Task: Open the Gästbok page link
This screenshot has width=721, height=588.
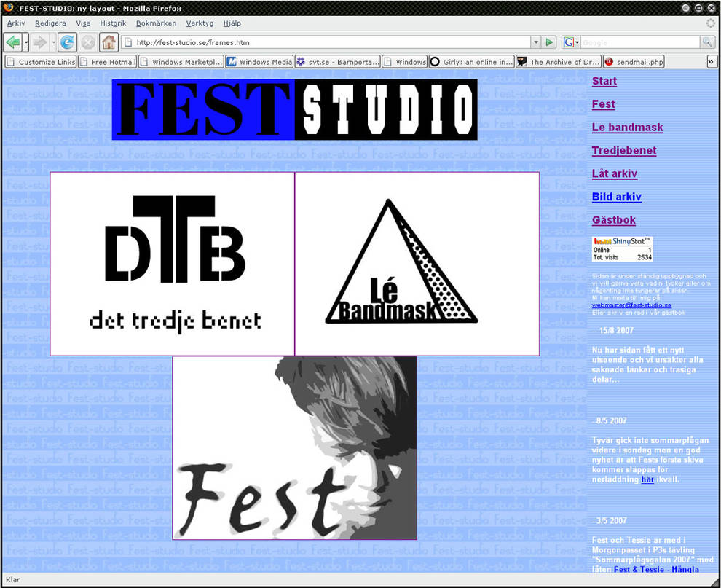Action: 613,219
